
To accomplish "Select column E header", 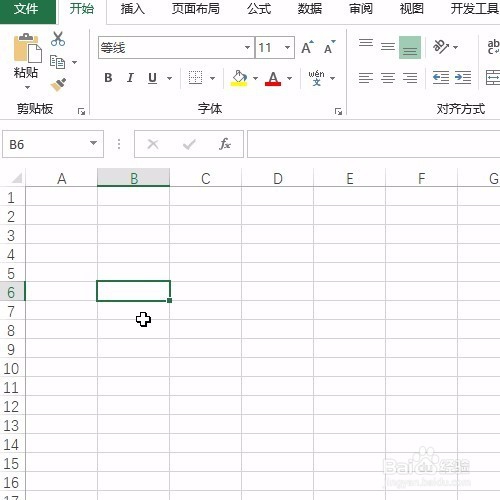I will pos(349,178).
